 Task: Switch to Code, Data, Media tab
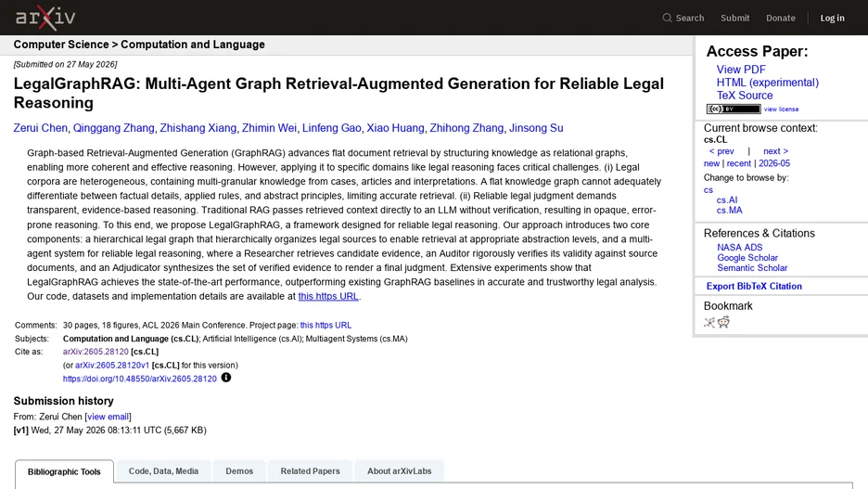pos(163,470)
